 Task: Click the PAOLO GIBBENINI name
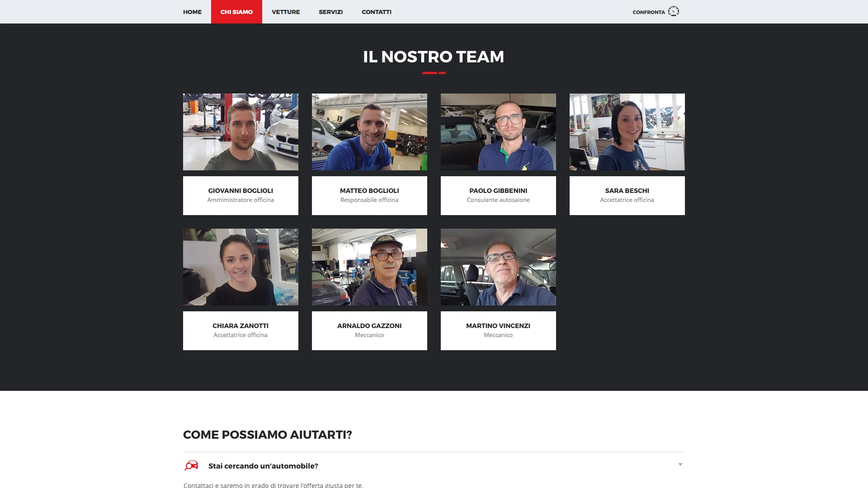[498, 191]
